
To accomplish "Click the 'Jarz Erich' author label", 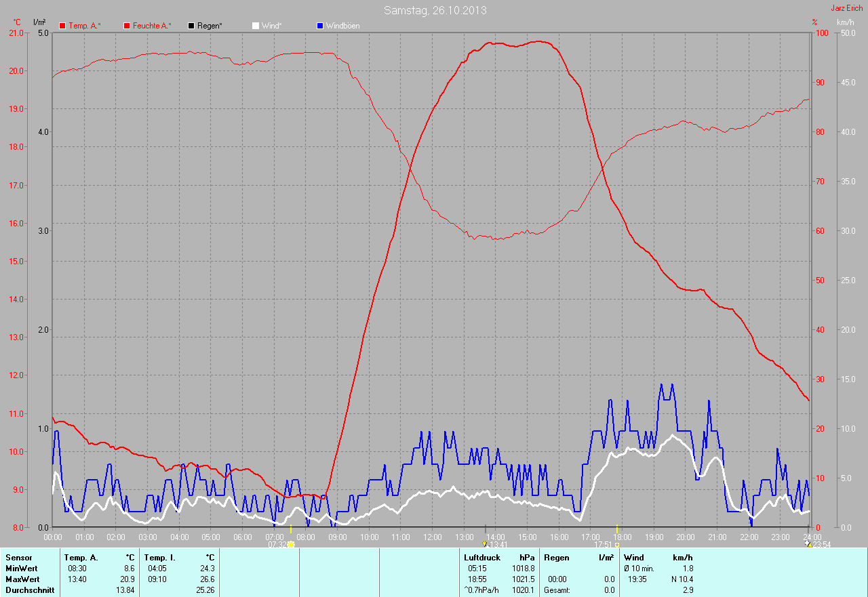I will click(x=847, y=8).
